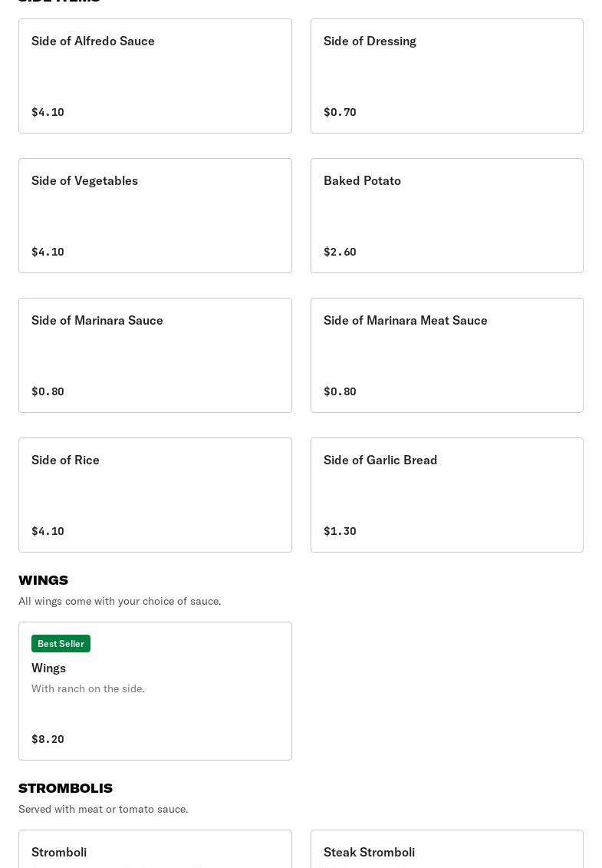Select the Wings menu item title
Viewport: 602px width, 868px height.
pyautogui.click(x=49, y=668)
